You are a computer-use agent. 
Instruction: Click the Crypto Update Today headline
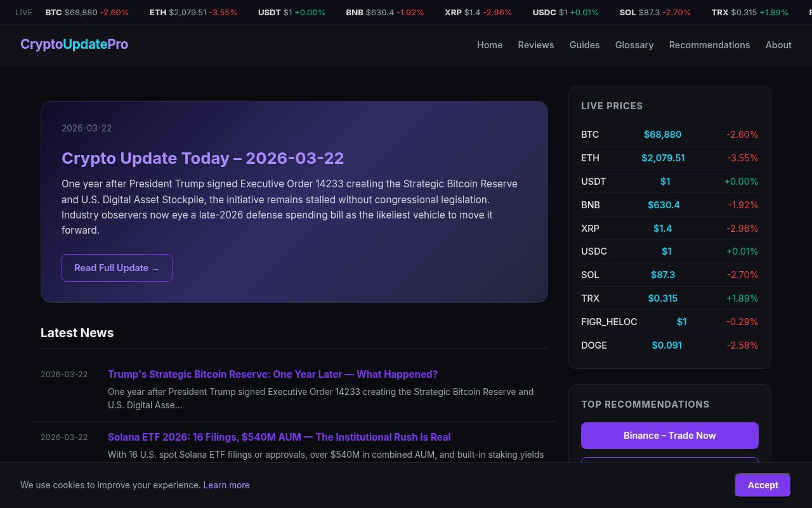coord(202,158)
